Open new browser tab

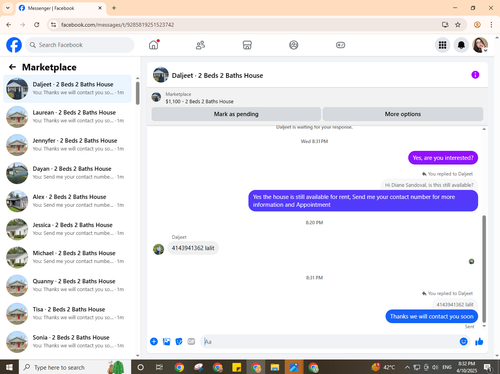coord(114,8)
